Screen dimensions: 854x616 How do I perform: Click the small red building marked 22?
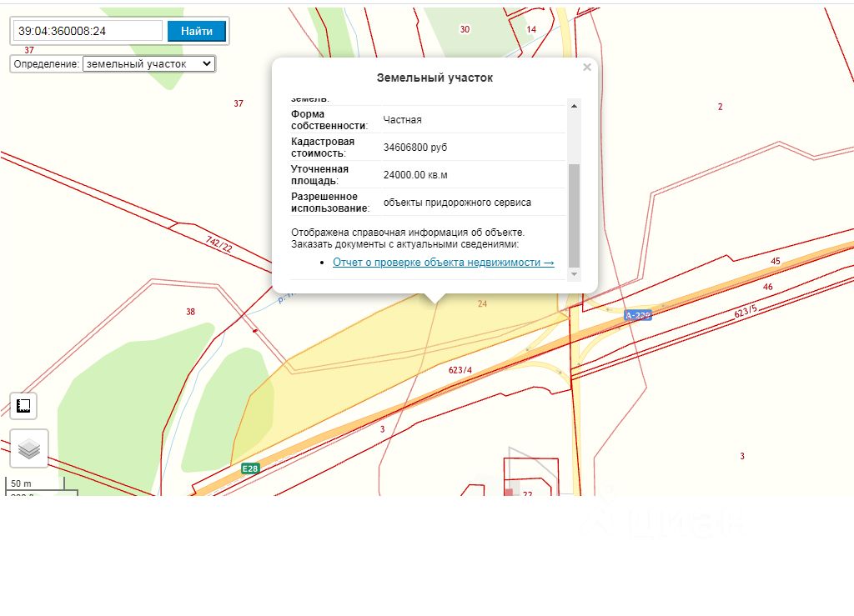click(509, 492)
